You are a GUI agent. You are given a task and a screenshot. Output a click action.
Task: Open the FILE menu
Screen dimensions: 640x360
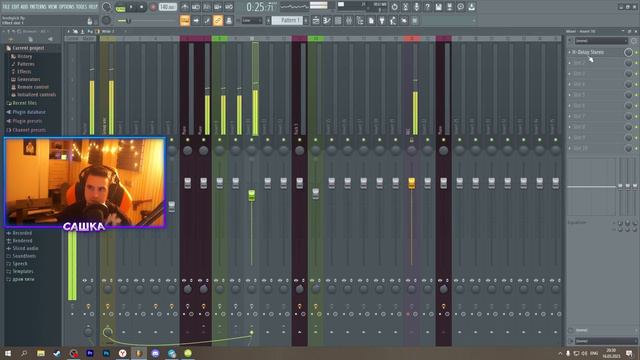pos(6,7)
